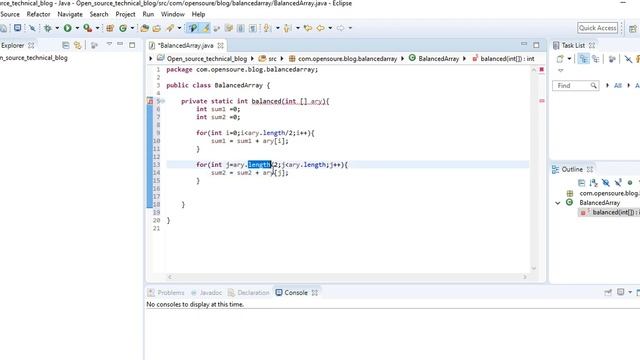Switch to the Problems tab
This screenshot has width=640, height=360.
tap(166, 293)
